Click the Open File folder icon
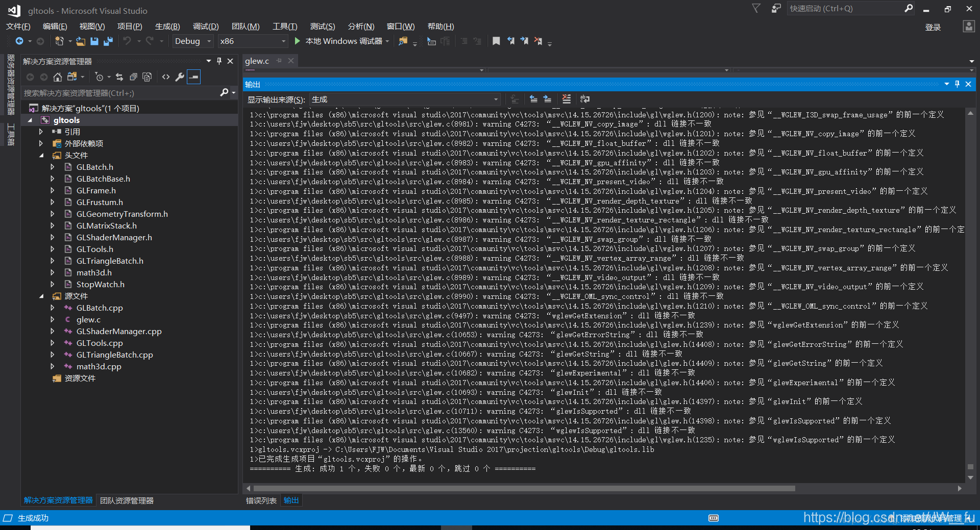 coord(81,41)
